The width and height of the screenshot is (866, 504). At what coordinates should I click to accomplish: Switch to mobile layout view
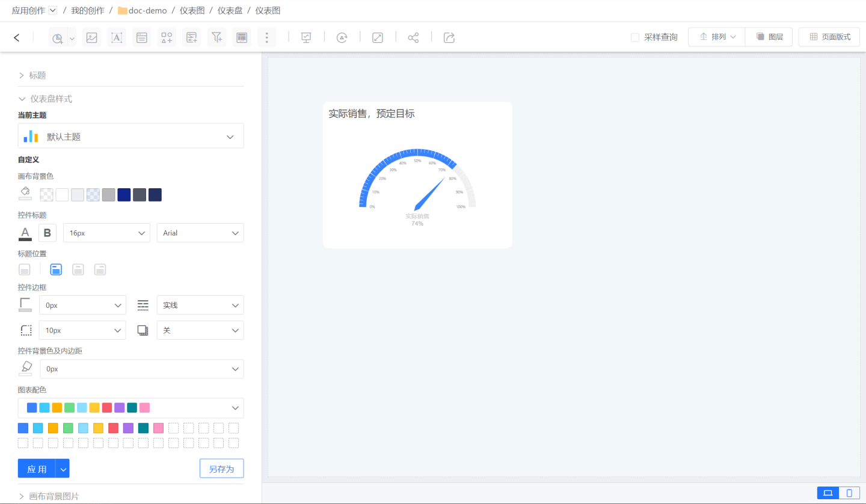tap(849, 493)
